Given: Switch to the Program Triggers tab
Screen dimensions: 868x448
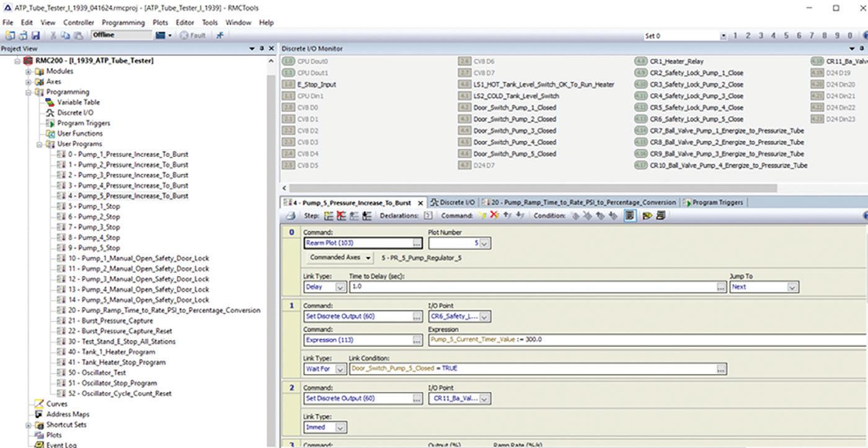Looking at the screenshot, I should (x=713, y=202).
